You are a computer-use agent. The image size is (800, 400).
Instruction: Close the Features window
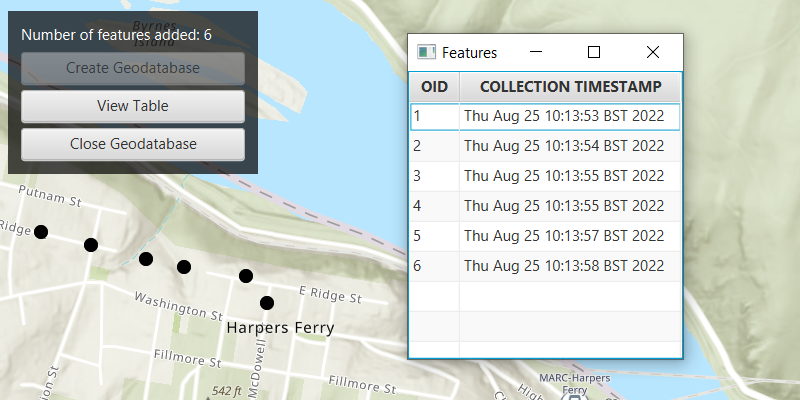(x=653, y=52)
